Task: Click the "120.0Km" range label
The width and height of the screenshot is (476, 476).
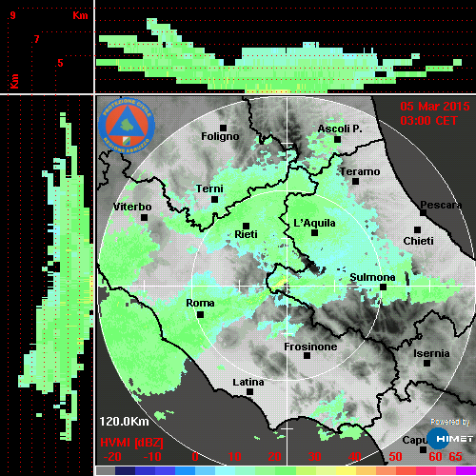Action: (124, 422)
